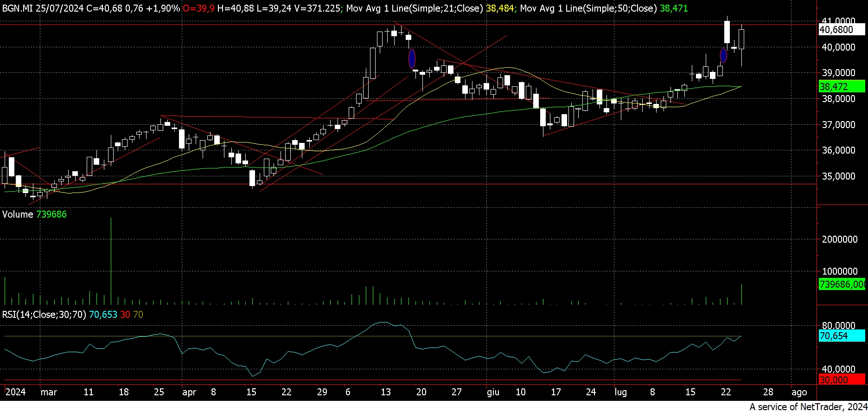Click the 2024 year label on date axis

(15, 392)
